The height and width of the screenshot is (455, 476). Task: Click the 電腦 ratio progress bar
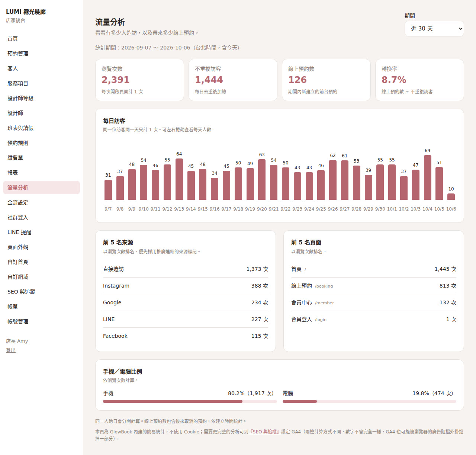point(369,401)
